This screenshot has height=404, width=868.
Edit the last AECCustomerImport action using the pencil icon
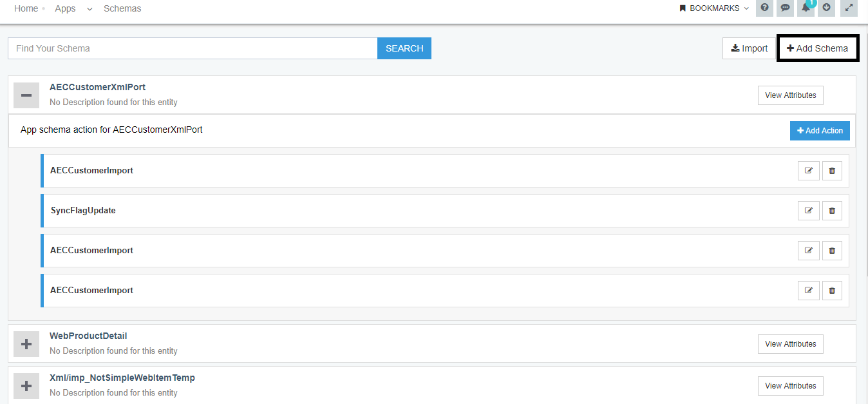pyautogui.click(x=808, y=290)
